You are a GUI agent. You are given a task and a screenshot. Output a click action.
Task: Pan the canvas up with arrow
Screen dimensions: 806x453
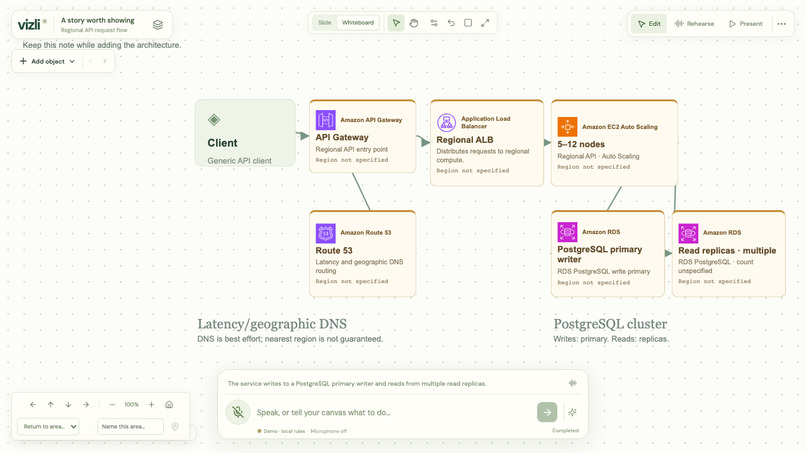pyautogui.click(x=50, y=405)
